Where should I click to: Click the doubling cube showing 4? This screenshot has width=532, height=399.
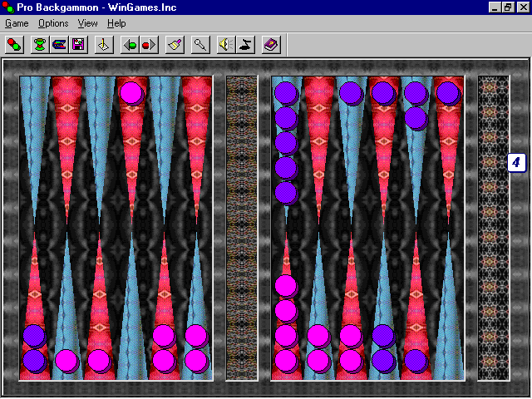click(516, 163)
